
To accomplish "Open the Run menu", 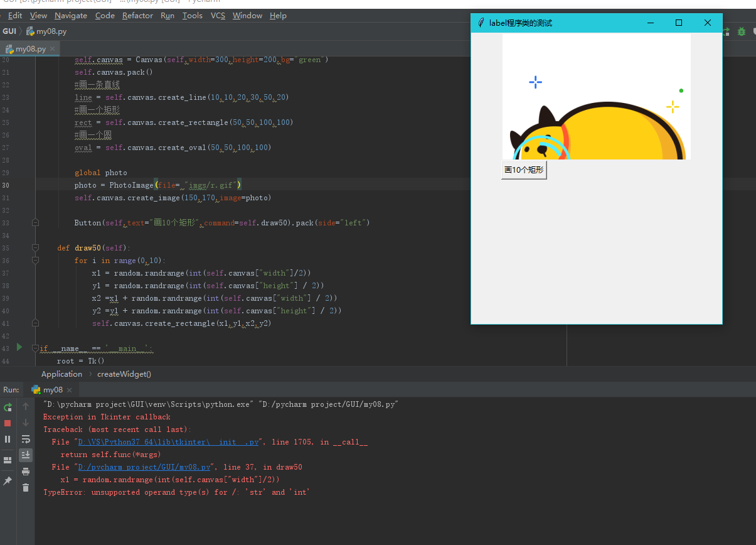I will click(168, 16).
